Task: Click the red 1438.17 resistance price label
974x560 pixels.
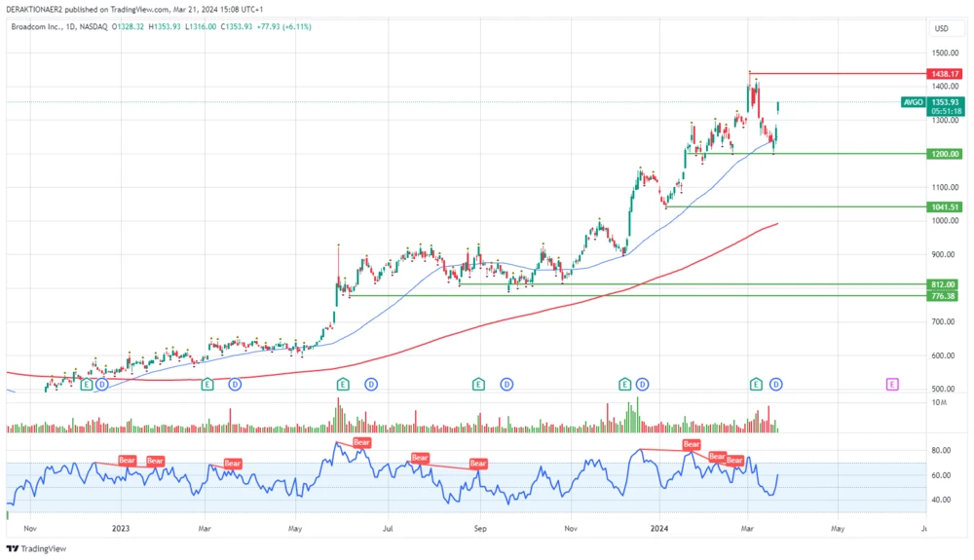Action: 946,74
